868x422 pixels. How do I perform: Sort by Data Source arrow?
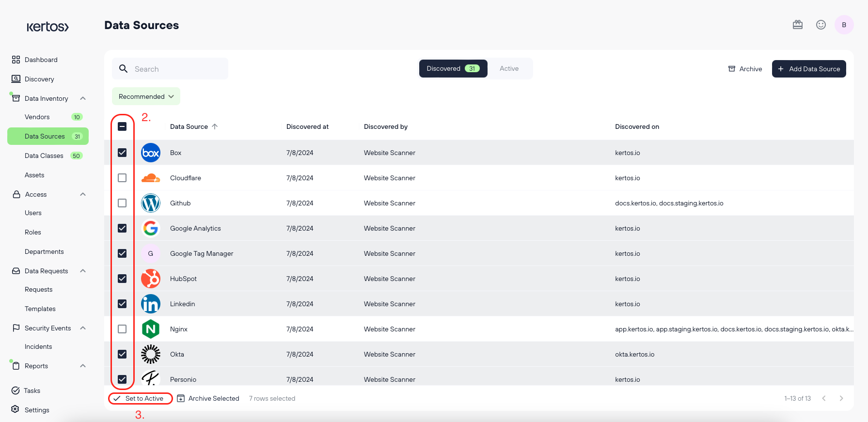pyautogui.click(x=215, y=126)
